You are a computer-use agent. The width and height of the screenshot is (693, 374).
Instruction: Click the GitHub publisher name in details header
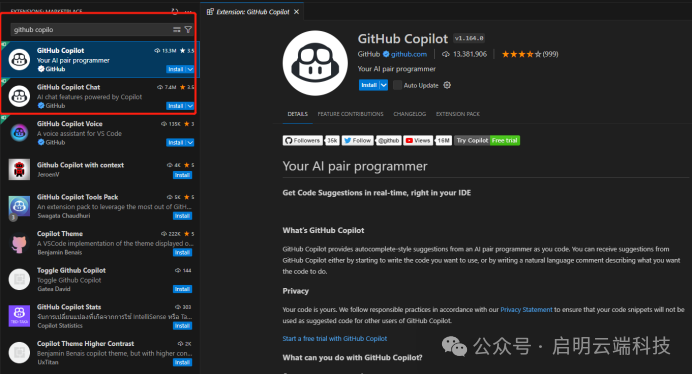click(369, 54)
